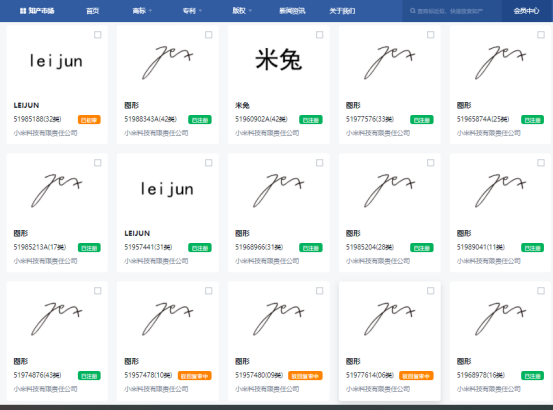Click the number 51968978(16类)
This screenshot has height=410, width=553.
480,375
